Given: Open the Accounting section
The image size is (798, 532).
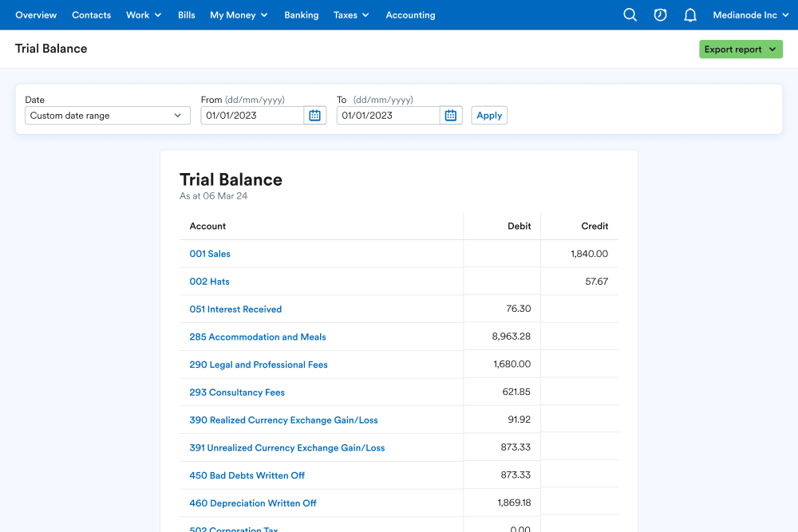Looking at the screenshot, I should tap(410, 15).
